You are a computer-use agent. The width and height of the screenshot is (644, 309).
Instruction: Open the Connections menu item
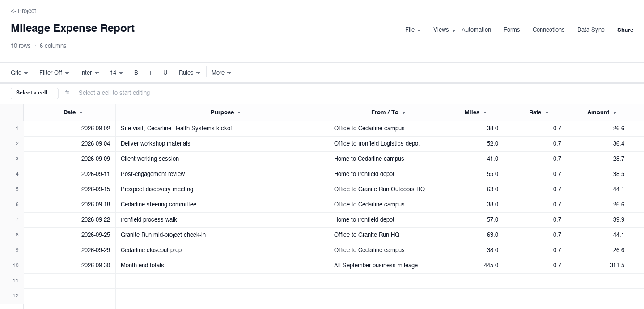tap(548, 30)
